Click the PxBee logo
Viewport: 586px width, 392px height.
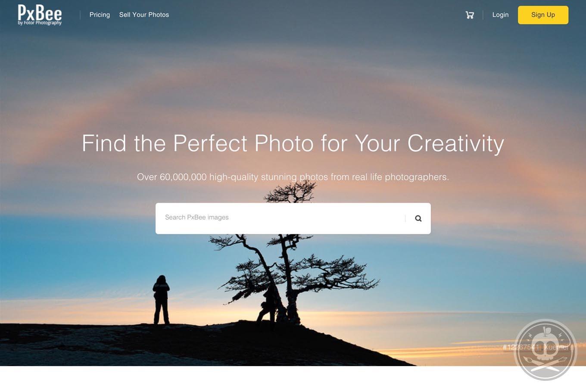[40, 15]
